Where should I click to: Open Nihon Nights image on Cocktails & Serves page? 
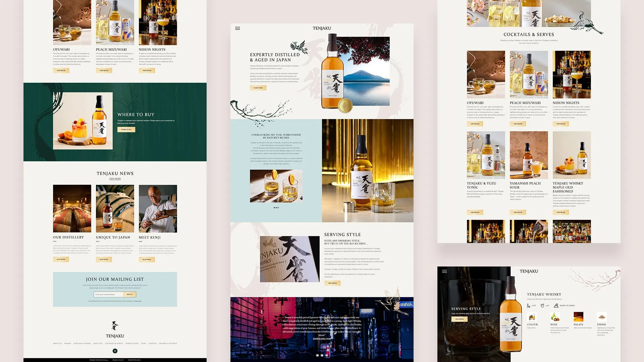(572, 75)
